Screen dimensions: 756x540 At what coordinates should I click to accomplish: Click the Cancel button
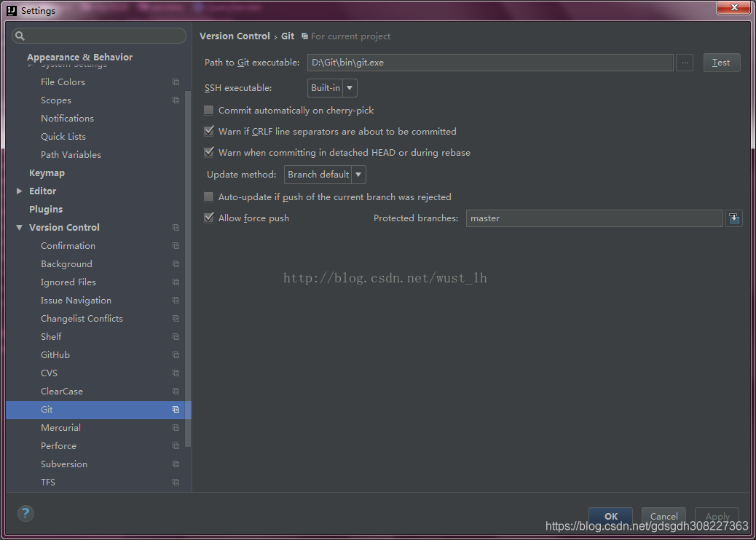(x=664, y=516)
